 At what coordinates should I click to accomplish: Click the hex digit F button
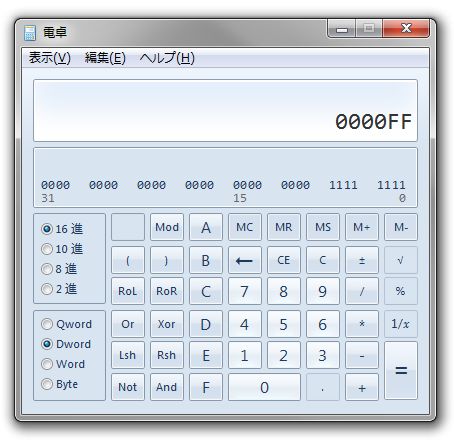point(206,387)
